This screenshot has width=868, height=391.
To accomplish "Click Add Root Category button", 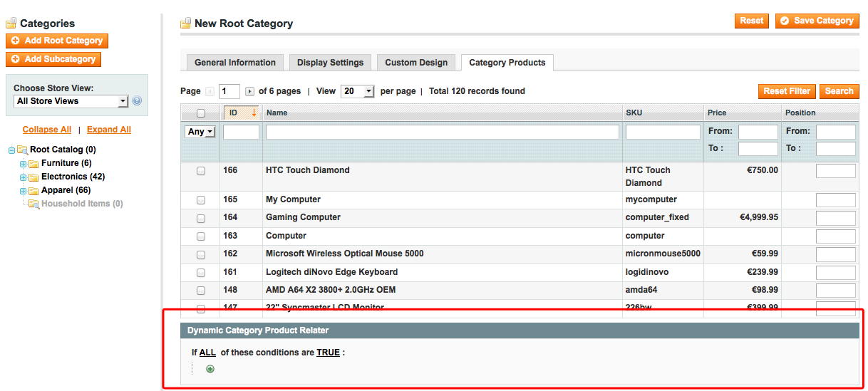I will 57,41.
